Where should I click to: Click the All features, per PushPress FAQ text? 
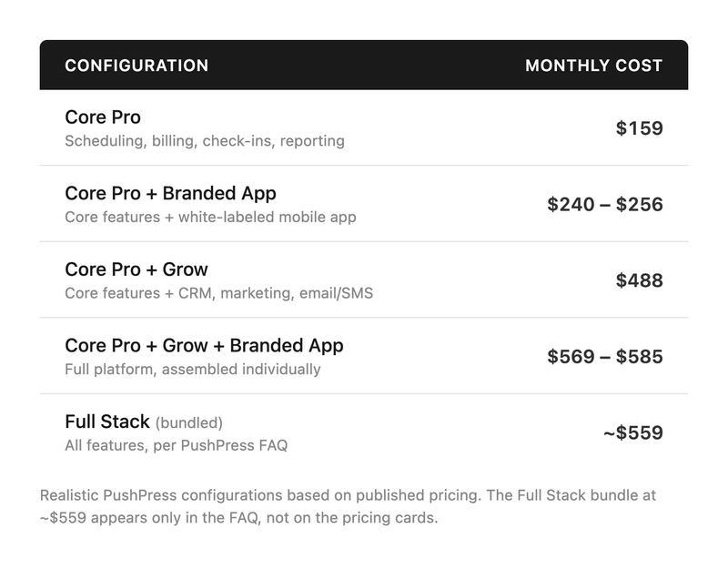177,446
